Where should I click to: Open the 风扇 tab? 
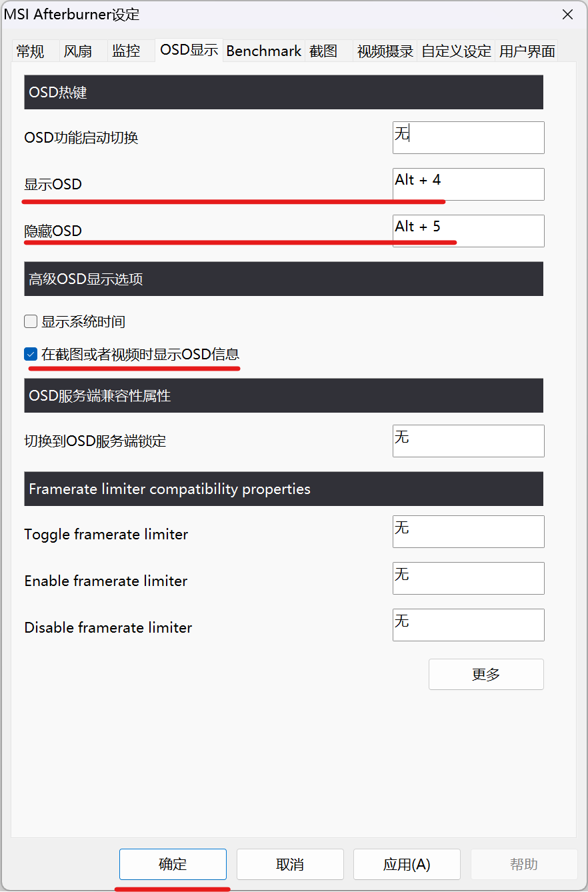[x=77, y=51]
